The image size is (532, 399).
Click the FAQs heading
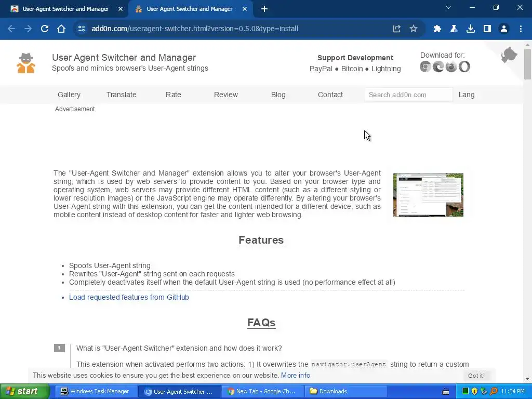click(261, 322)
